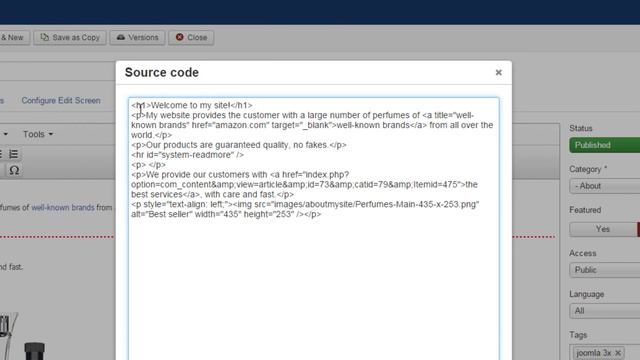The width and height of the screenshot is (640, 360).
Task: Open the Status Published dropdown
Action: tap(604, 145)
